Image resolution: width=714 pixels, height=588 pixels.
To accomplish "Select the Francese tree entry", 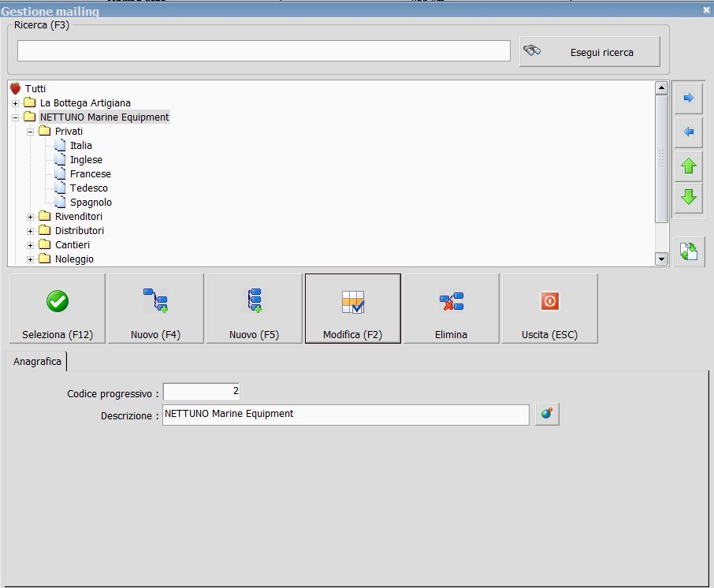I will pyautogui.click(x=90, y=173).
